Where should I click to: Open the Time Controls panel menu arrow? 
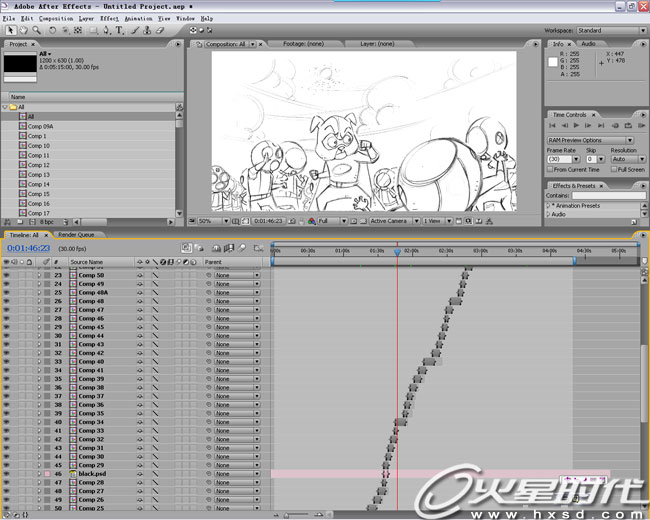coord(643,115)
